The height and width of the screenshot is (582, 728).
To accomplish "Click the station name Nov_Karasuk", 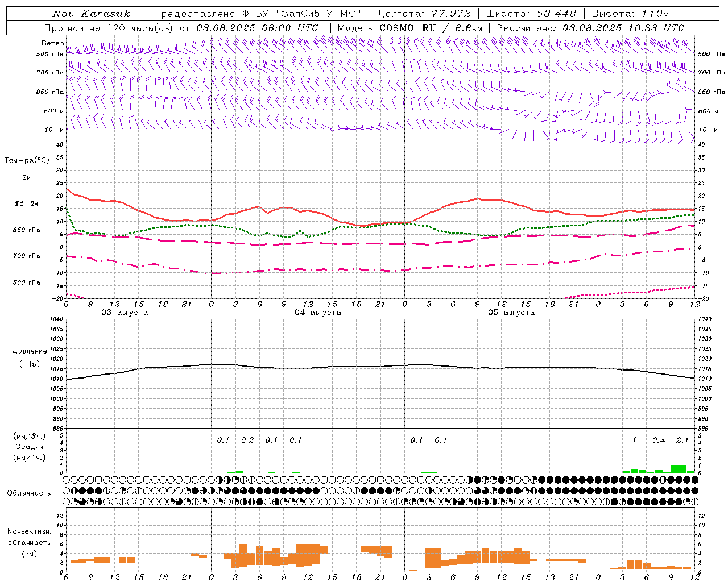I will pyautogui.click(x=91, y=14).
